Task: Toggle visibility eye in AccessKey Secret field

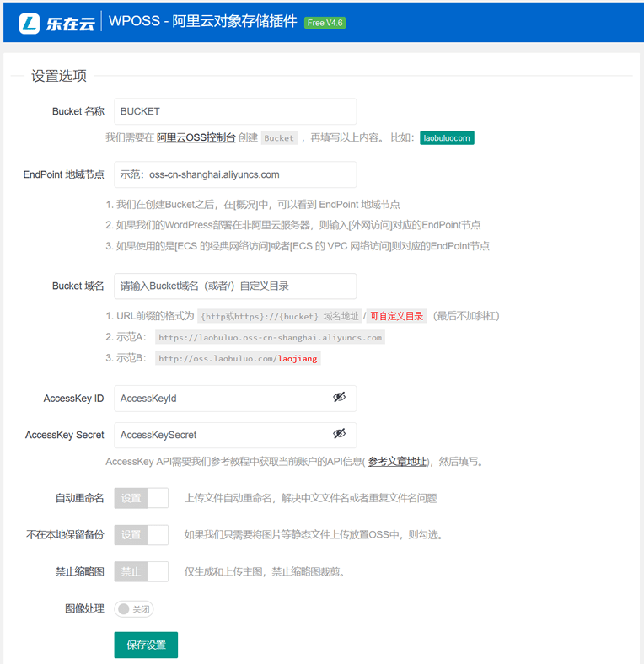Action: (339, 434)
